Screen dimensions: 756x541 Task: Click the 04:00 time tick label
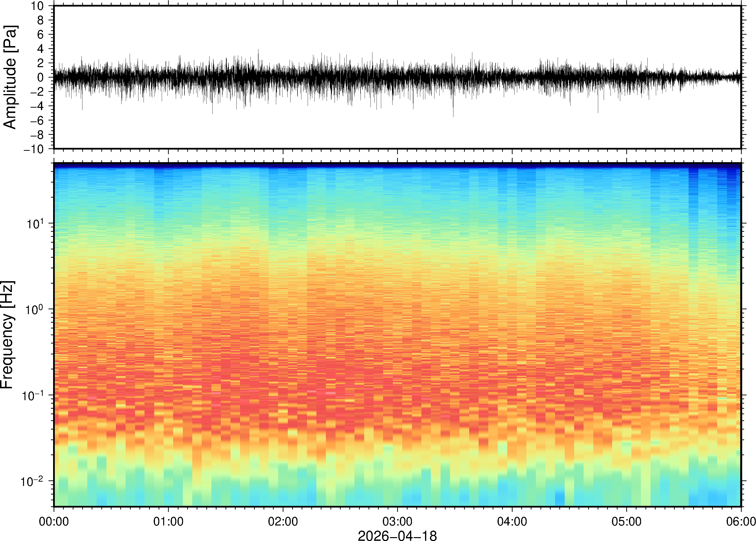(512, 521)
